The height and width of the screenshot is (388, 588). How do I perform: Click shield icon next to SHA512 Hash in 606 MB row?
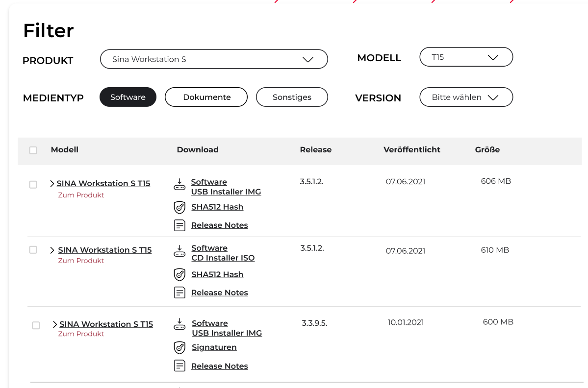coord(179,207)
